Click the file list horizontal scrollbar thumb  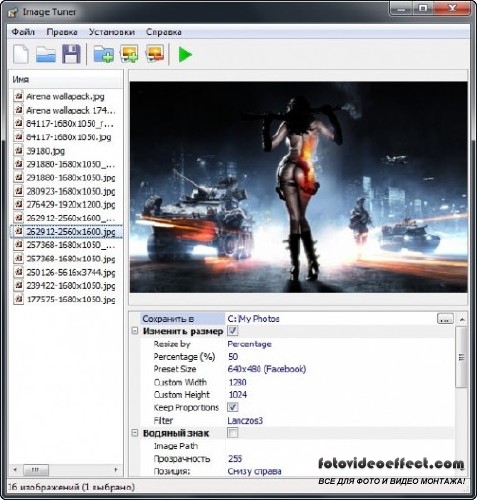pos(36,470)
